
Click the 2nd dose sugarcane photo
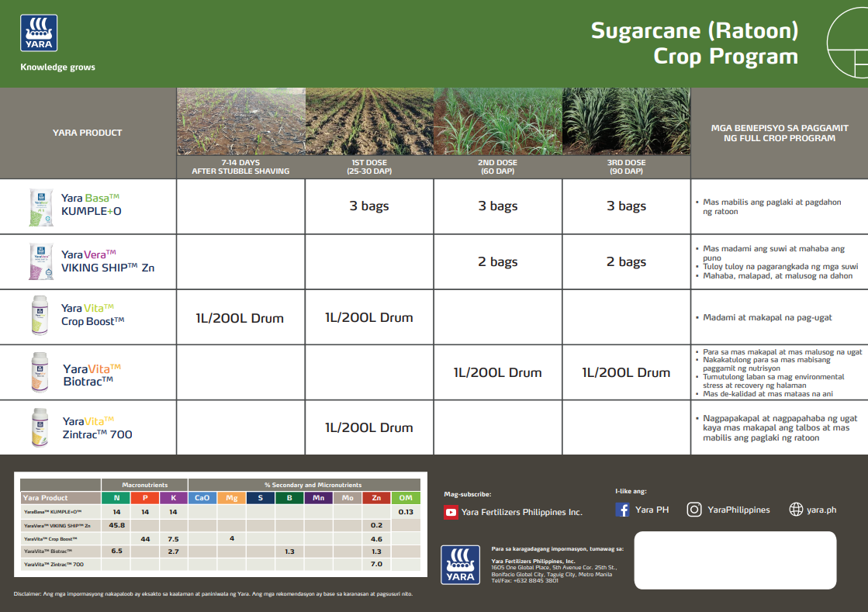pyautogui.click(x=498, y=121)
